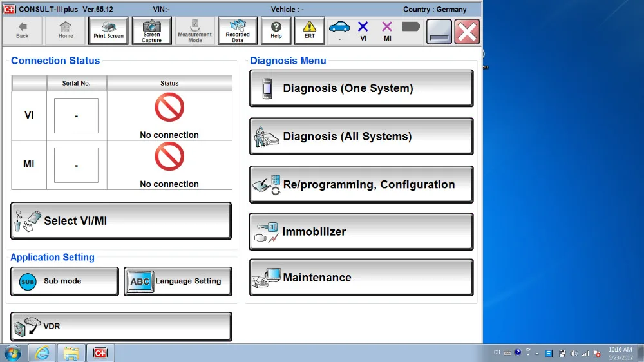
Task: Click the VI no-connection status symbol
Action: (x=169, y=107)
